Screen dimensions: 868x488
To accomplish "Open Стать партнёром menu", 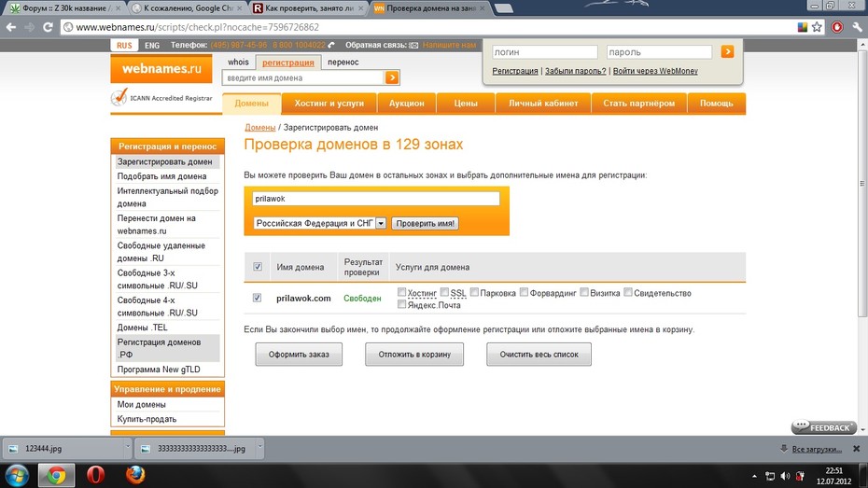I will tap(638, 104).
